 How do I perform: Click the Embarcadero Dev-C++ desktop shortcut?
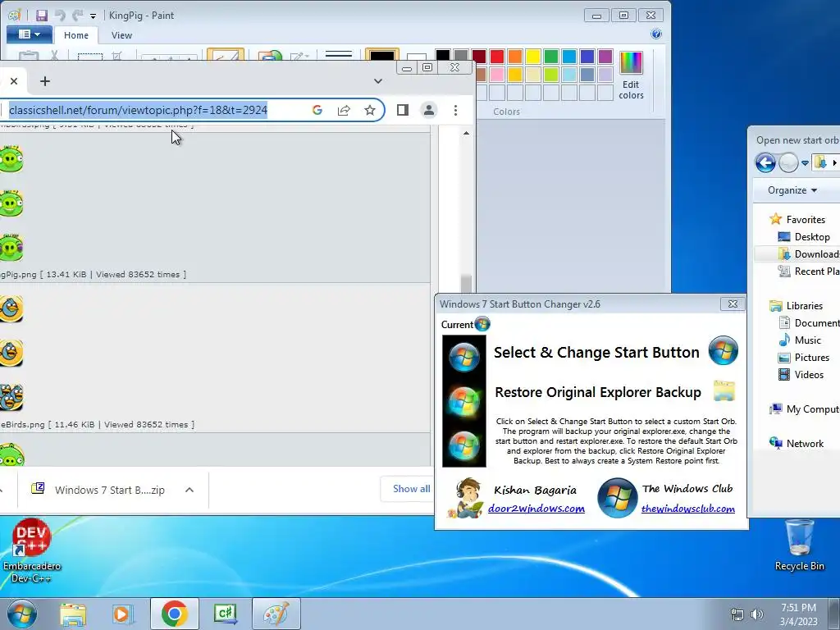(x=32, y=550)
